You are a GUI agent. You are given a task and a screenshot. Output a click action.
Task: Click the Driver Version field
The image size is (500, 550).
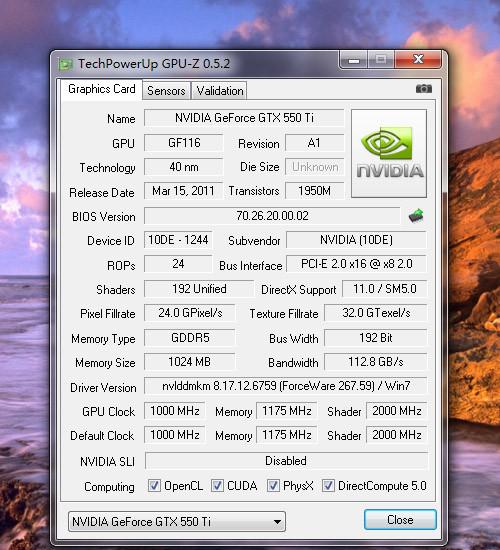tap(286, 386)
